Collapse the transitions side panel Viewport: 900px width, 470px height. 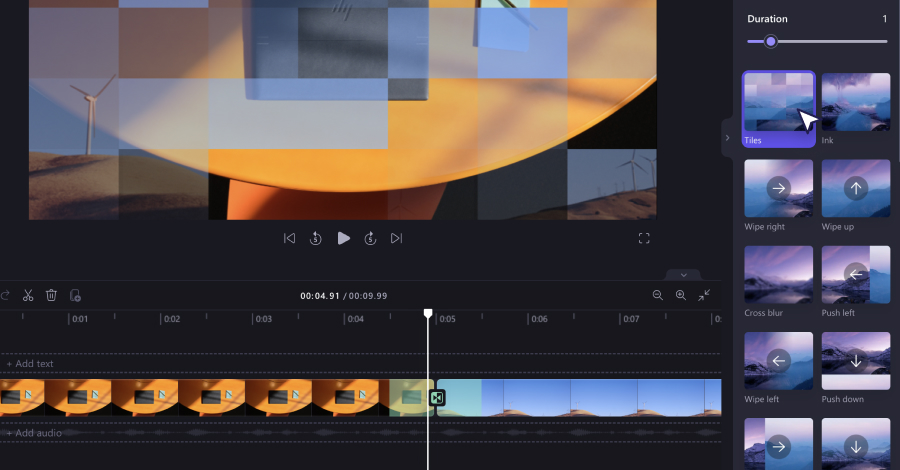pyautogui.click(x=727, y=138)
